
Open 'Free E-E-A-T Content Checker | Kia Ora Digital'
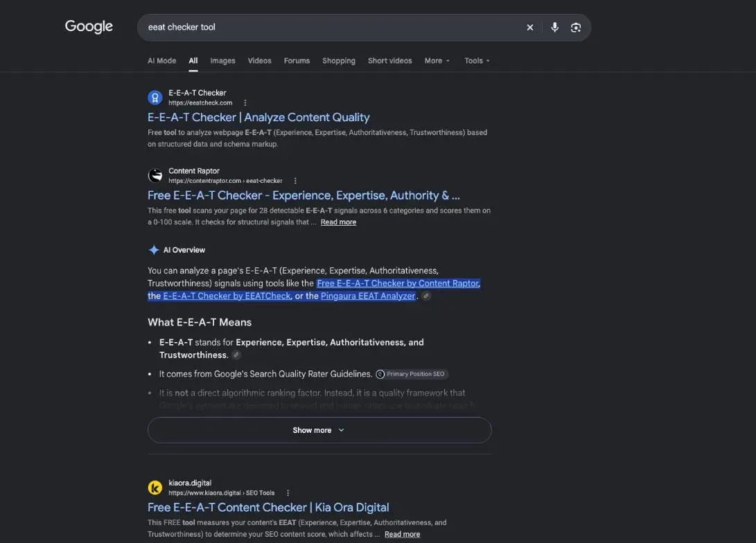pos(268,508)
